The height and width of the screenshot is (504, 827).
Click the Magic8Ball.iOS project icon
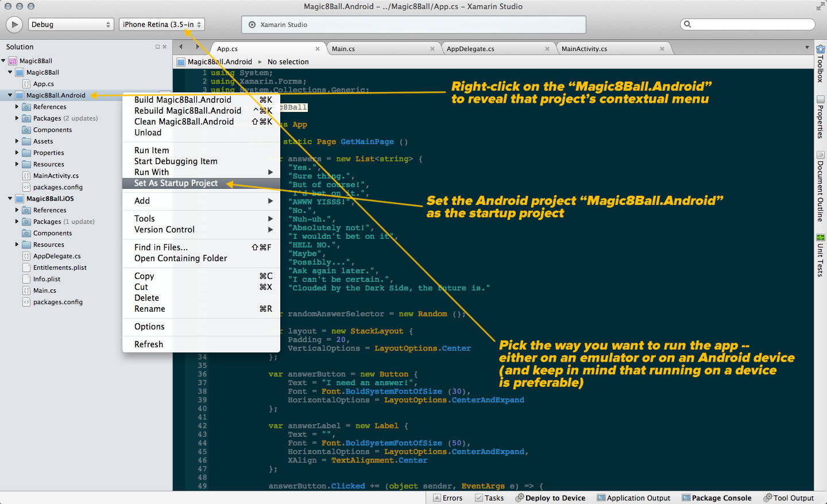click(x=20, y=199)
